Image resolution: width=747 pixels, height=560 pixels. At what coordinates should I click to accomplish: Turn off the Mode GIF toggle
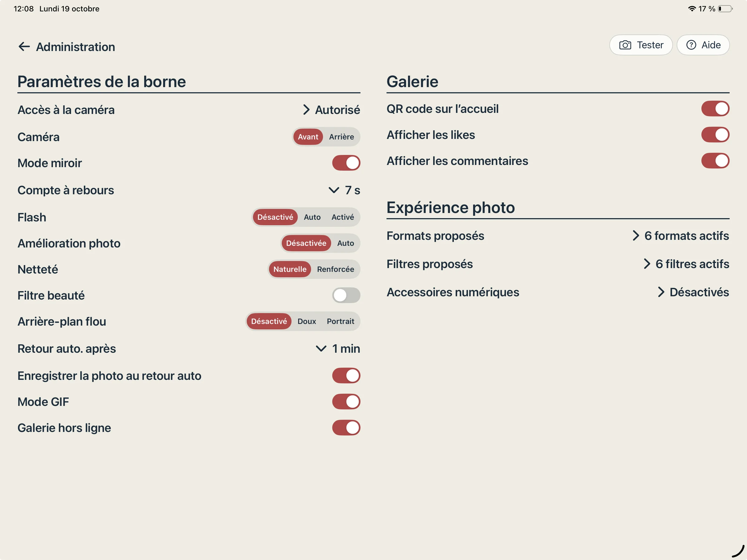coord(346,402)
